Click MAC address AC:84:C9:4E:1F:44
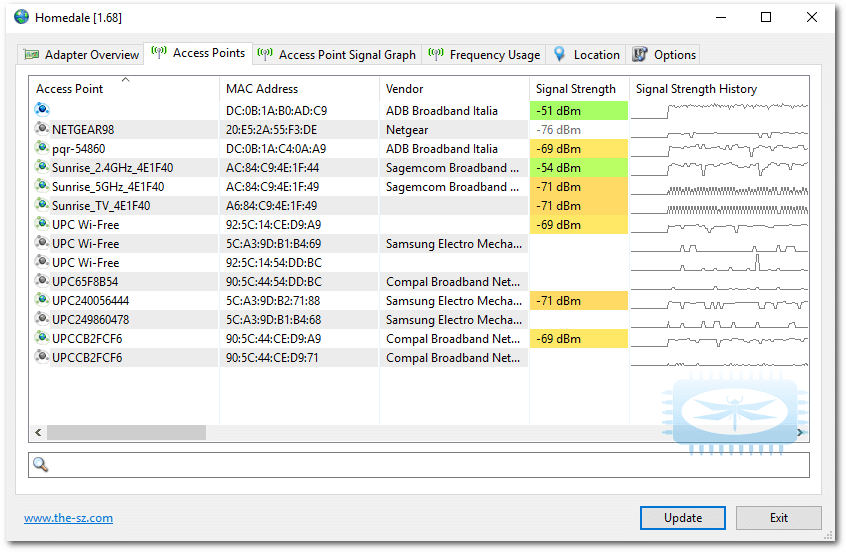This screenshot has height=552, width=846. tap(272, 168)
